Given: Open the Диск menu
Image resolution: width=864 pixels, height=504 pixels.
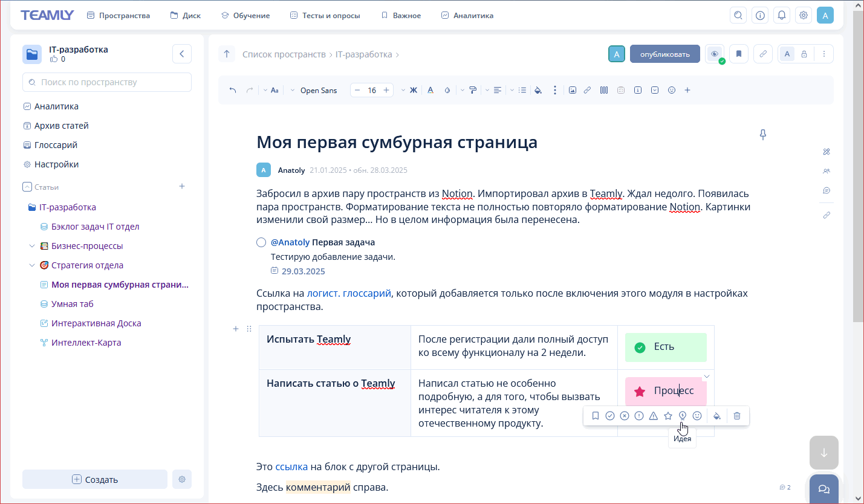Looking at the screenshot, I should coord(185,16).
